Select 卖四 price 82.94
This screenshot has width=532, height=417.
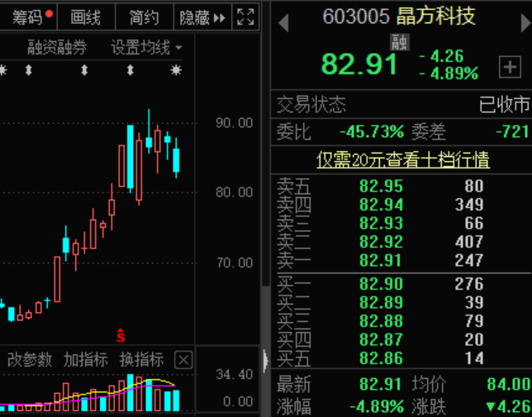pyautogui.click(x=382, y=205)
